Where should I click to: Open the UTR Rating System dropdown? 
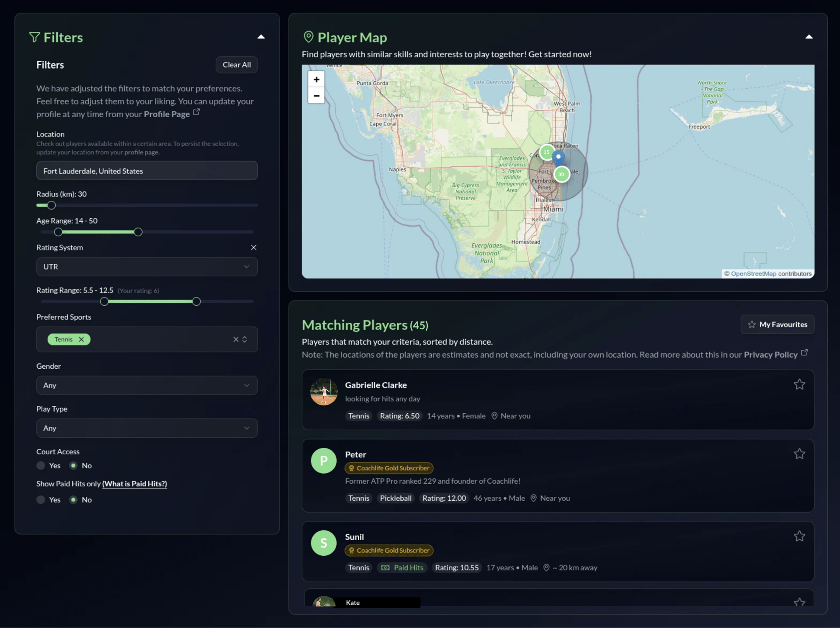click(x=147, y=267)
